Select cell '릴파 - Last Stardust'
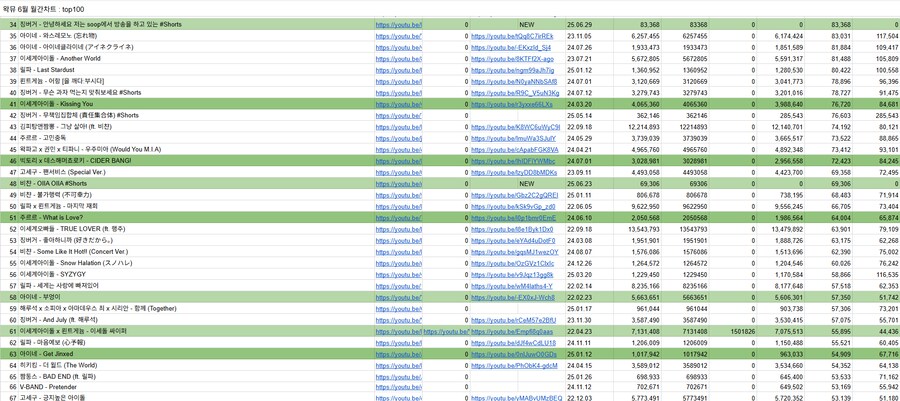Image resolution: width=900 pixels, height=401 pixels. pyautogui.click(x=196, y=70)
